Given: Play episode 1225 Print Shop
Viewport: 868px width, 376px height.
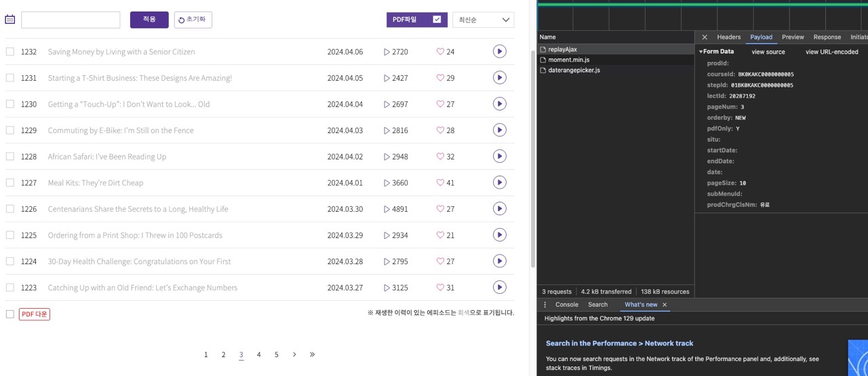Looking at the screenshot, I should 500,235.
